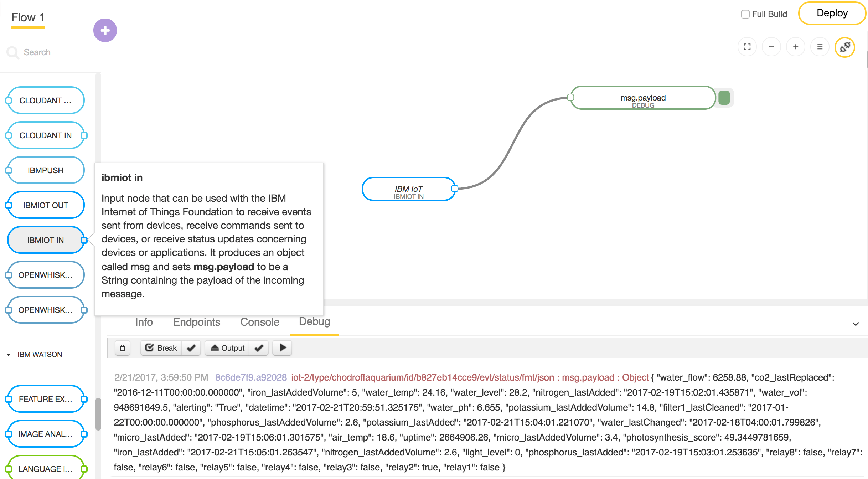Clear debug messages with trash icon

pos(122,348)
